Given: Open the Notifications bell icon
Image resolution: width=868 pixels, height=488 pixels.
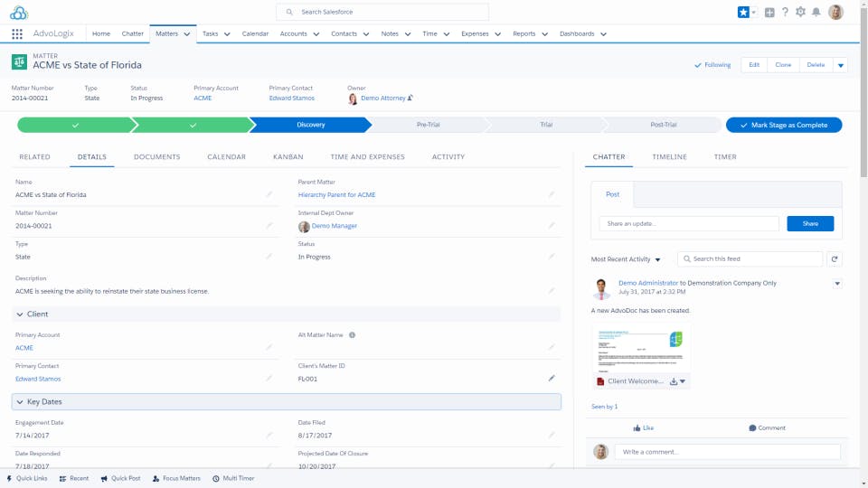Looking at the screenshot, I should 816,12.
